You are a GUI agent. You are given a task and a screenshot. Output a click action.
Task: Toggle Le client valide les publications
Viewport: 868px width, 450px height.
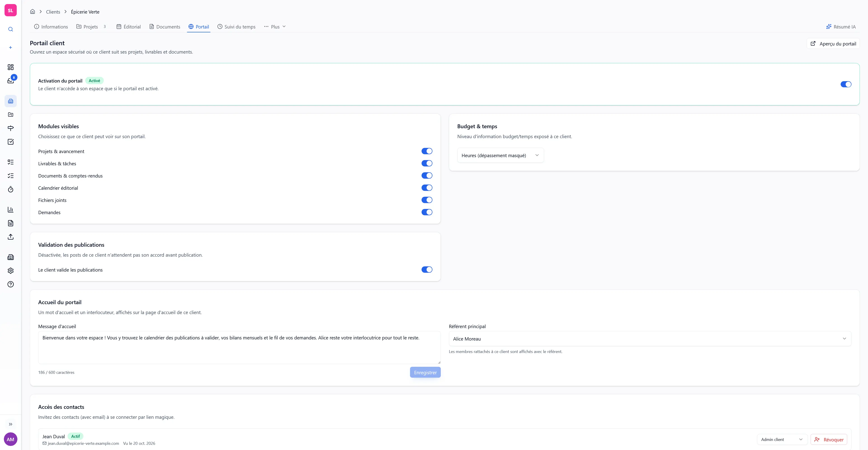[x=427, y=270]
